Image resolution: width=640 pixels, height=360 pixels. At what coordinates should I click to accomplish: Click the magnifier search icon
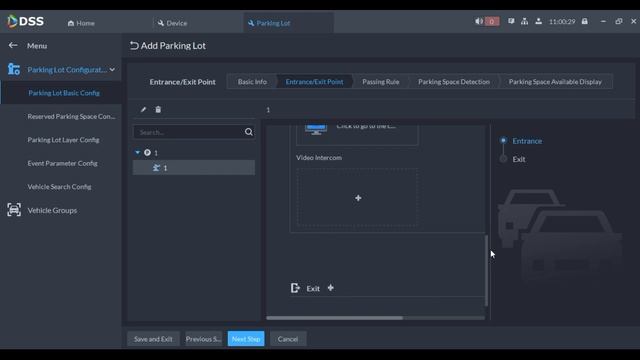click(249, 132)
